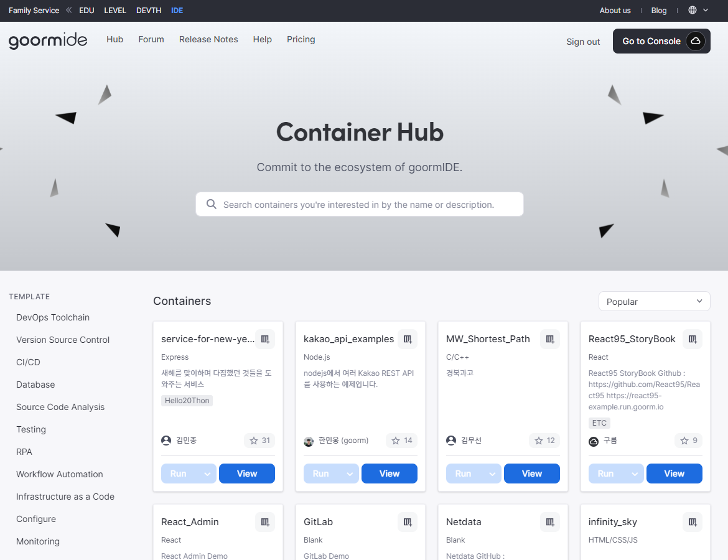Run the React95_StoryBook container
728x560 pixels.
click(607, 474)
